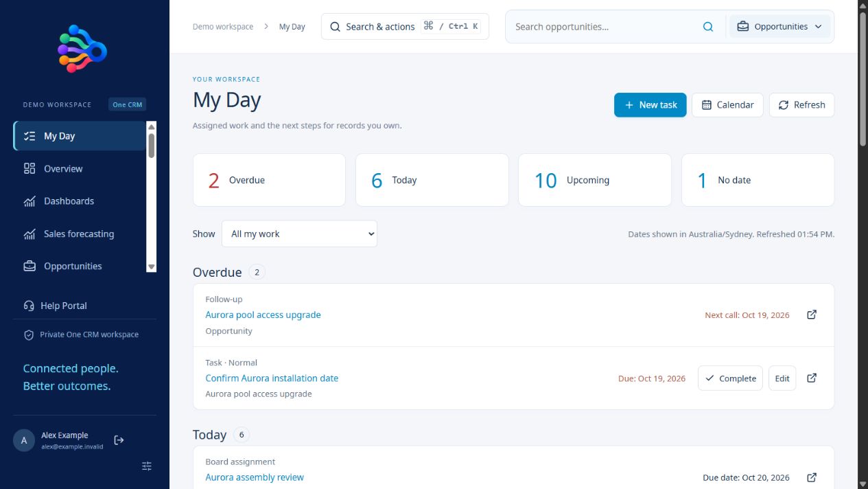Click the Dashboards chart icon
868x489 pixels.
pyautogui.click(x=30, y=201)
